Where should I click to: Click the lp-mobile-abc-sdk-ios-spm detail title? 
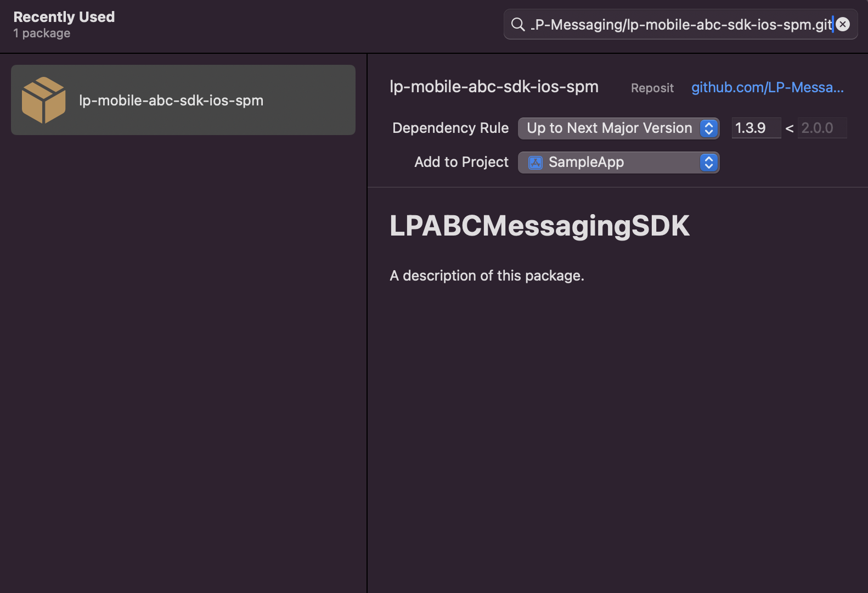tap(494, 87)
